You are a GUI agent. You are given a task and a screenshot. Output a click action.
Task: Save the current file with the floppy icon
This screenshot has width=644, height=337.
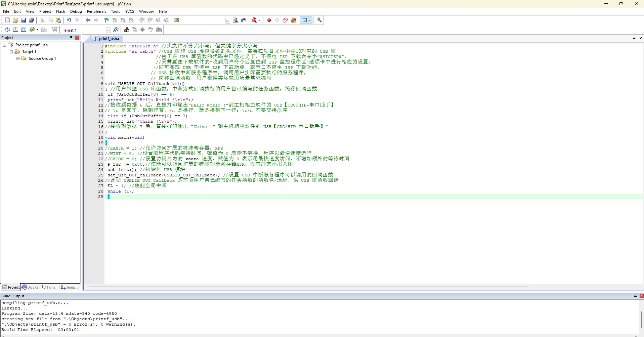click(x=24, y=20)
